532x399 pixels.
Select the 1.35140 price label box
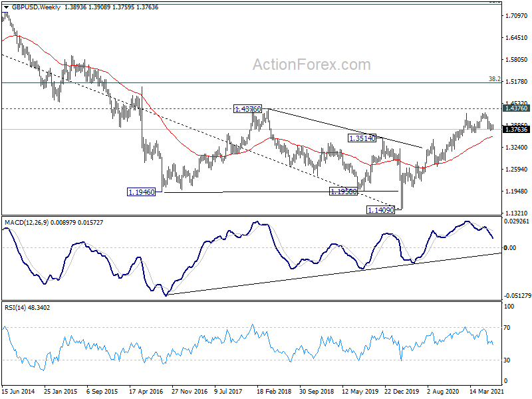[x=362, y=138]
